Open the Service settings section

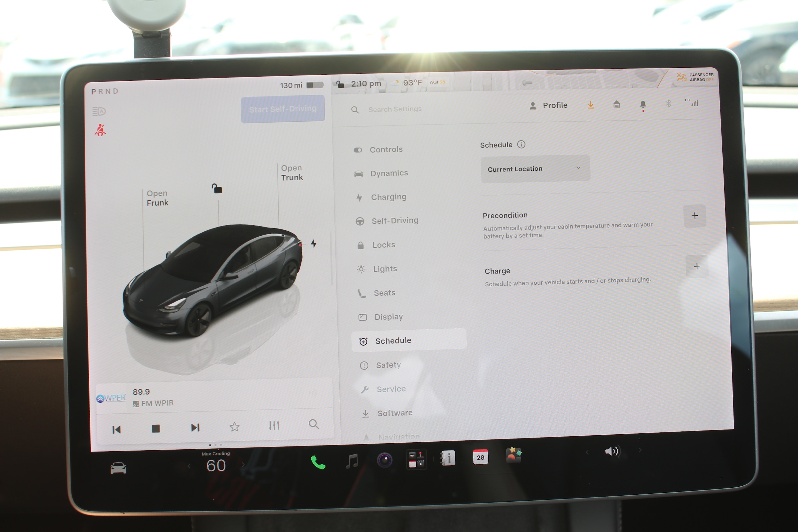click(383, 389)
